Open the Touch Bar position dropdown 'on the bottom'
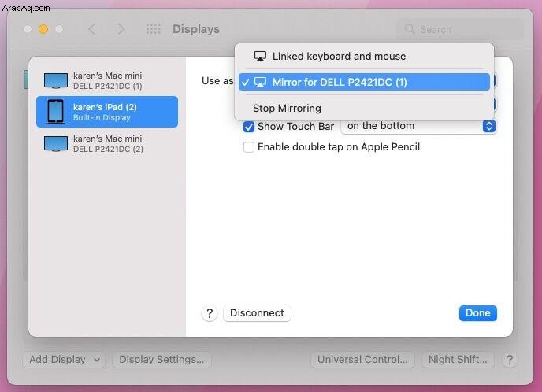Image resolution: width=542 pixels, height=392 pixels. [x=418, y=126]
